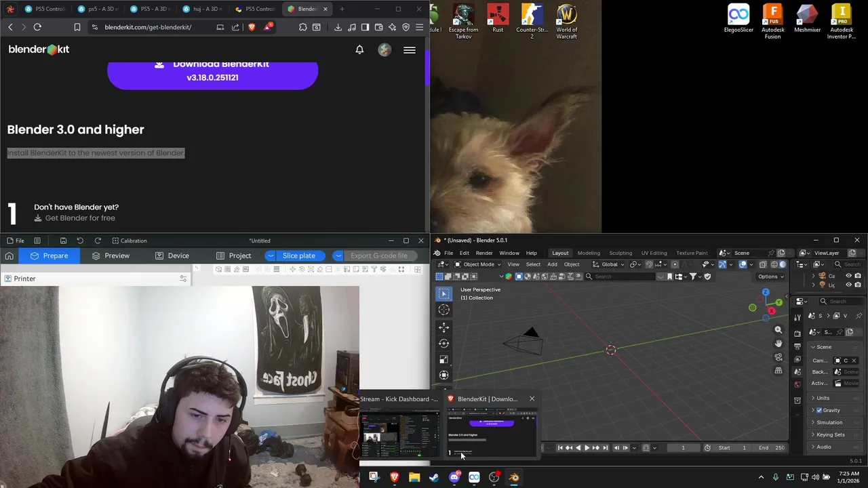Activate the Scale tool in Blender

click(443, 359)
